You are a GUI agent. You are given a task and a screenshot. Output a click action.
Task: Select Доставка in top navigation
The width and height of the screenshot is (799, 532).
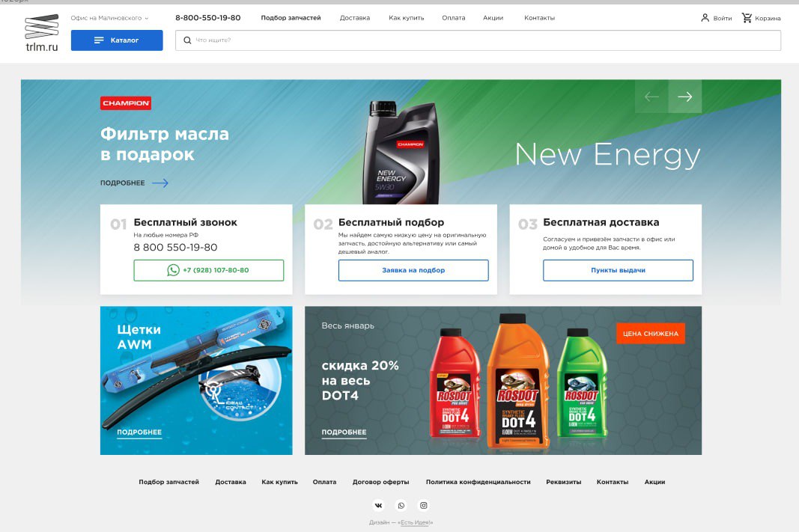[x=355, y=18]
